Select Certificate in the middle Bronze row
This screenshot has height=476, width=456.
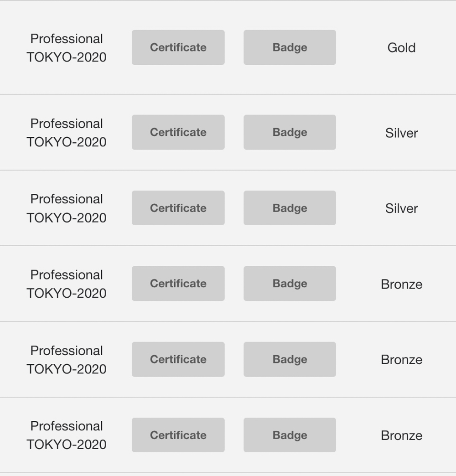(178, 359)
